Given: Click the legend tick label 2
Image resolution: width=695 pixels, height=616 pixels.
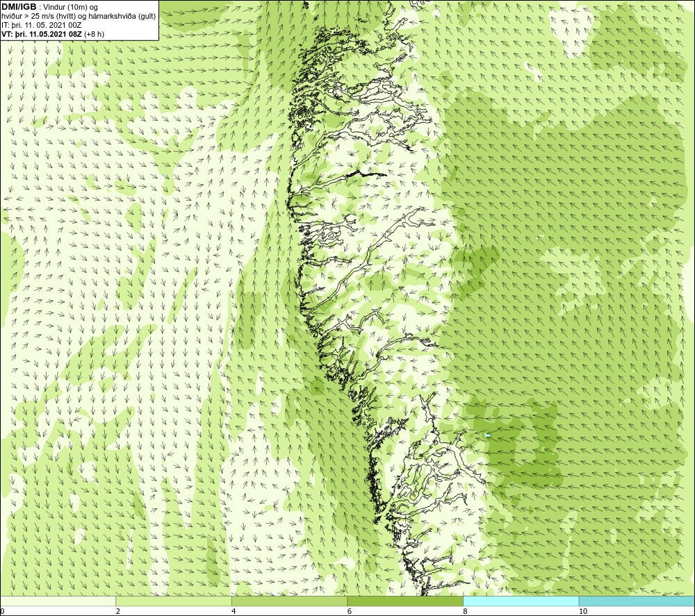Looking at the screenshot, I should click(x=118, y=611).
